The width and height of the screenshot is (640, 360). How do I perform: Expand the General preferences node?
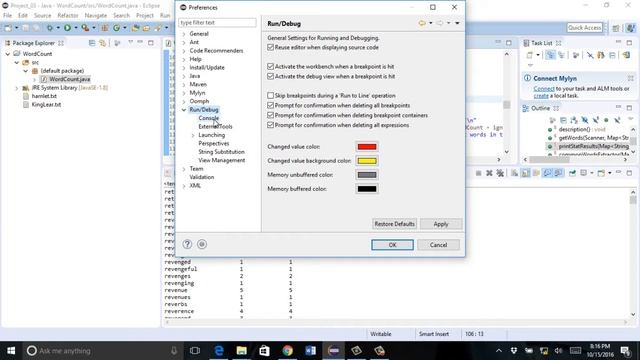pos(184,34)
